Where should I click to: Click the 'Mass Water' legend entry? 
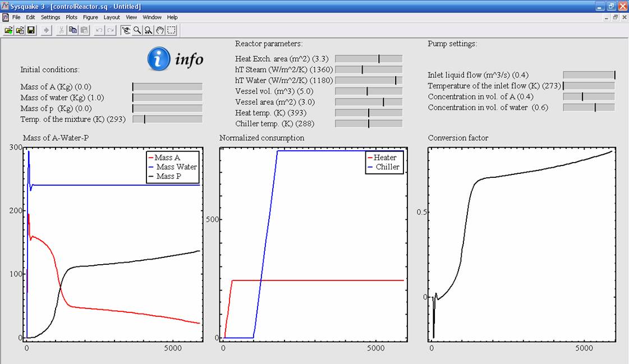click(x=172, y=167)
